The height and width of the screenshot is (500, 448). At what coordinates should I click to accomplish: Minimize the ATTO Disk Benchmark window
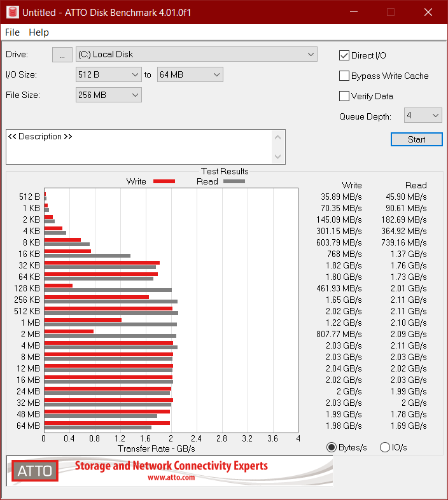pos(354,12)
